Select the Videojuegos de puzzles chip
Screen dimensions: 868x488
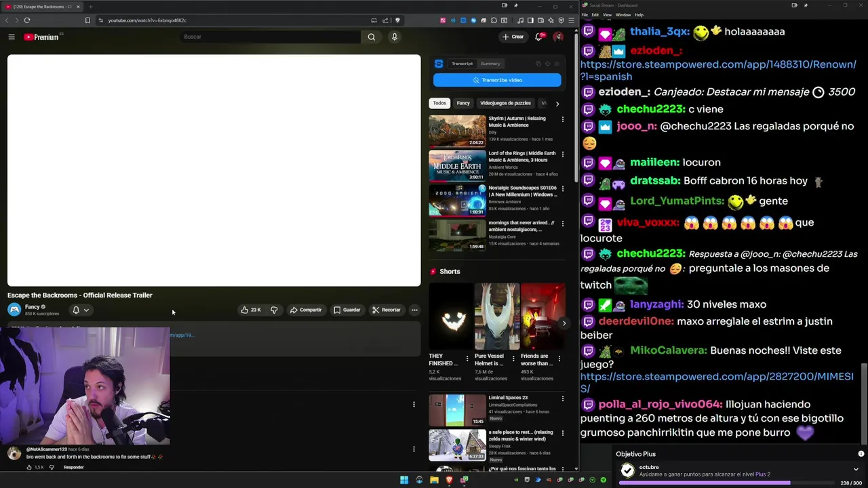click(505, 103)
